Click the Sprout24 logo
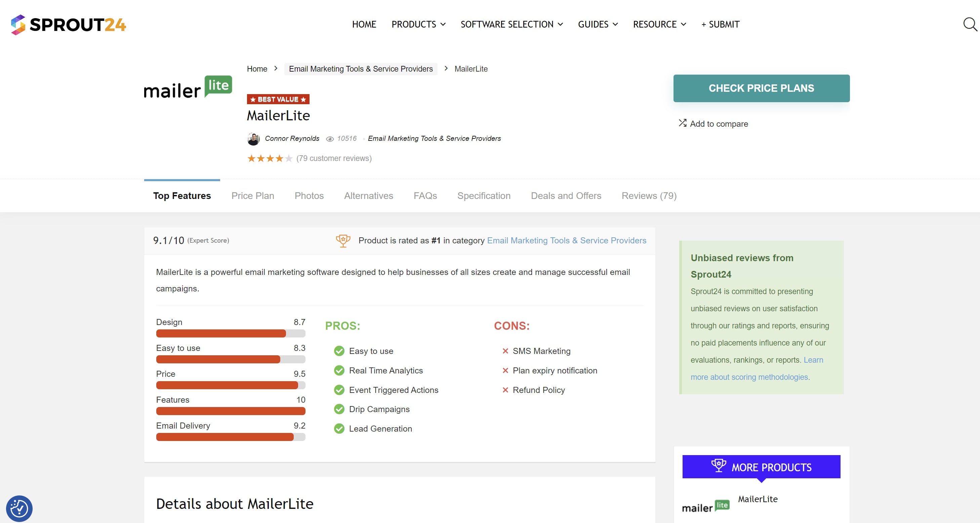The width and height of the screenshot is (980, 523). tap(69, 25)
